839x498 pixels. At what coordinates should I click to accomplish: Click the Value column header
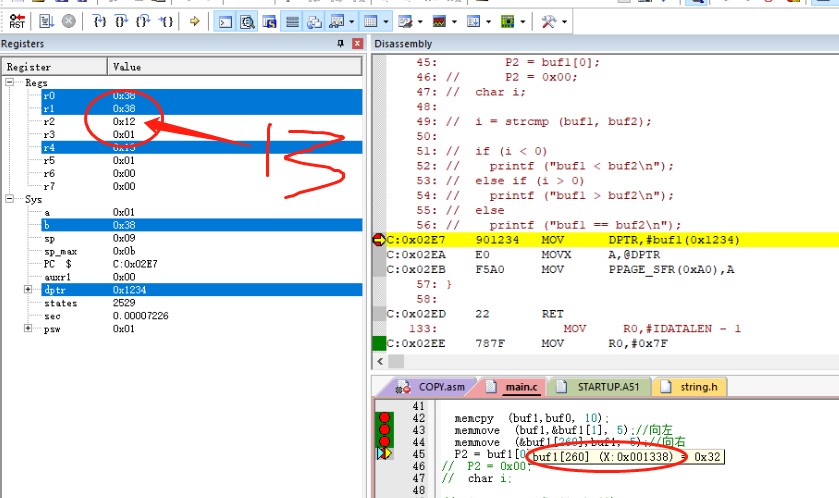(x=234, y=67)
